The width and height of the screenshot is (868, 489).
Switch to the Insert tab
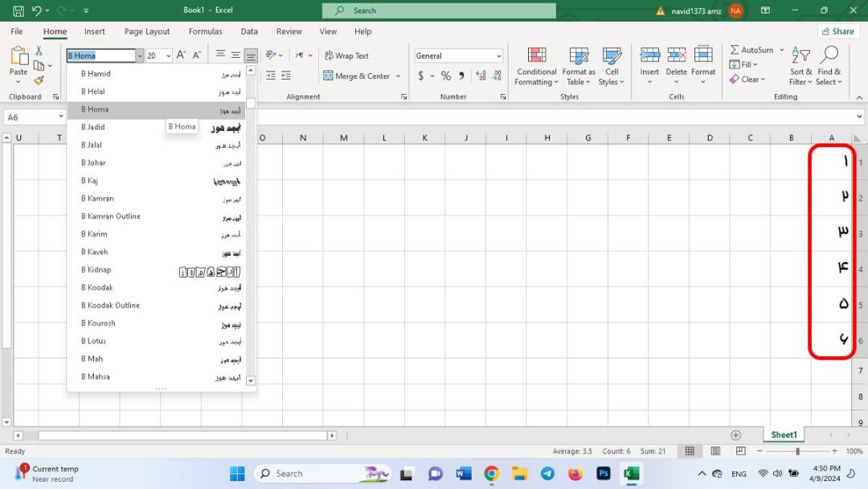(95, 31)
